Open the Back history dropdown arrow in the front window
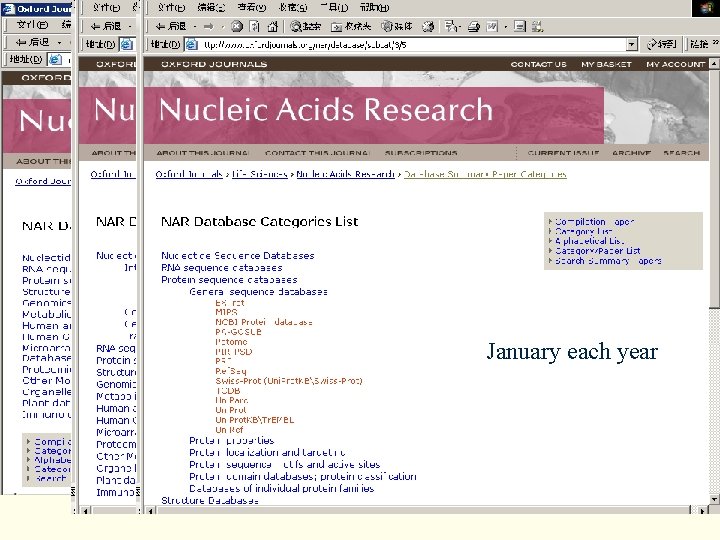The height and width of the screenshot is (540, 720). pyautogui.click(x=195, y=27)
